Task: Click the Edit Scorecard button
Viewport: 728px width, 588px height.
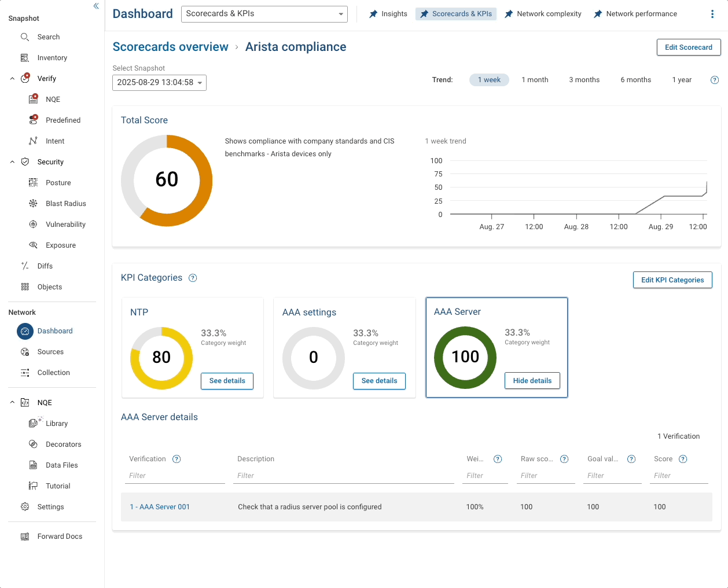Action: click(689, 47)
